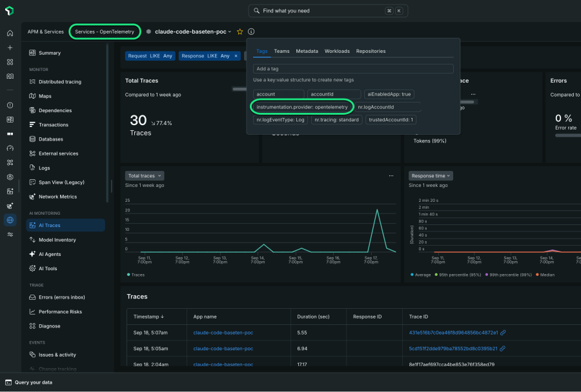Favorite claude-code-baseten-poc with the star icon

pos(240,32)
